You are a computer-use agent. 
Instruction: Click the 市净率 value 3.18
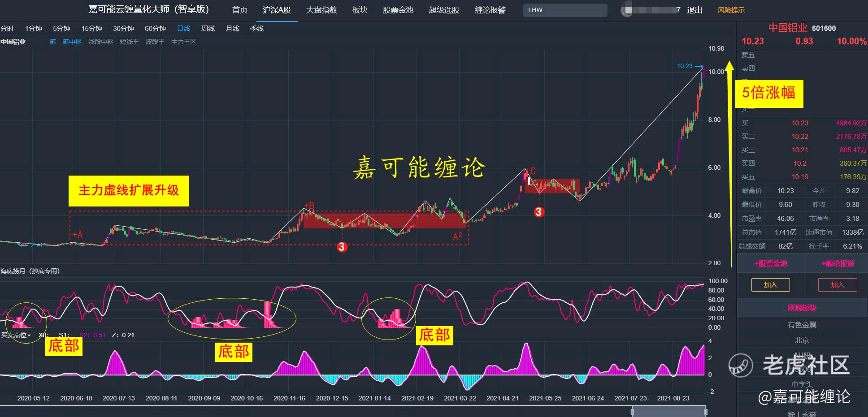[852, 219]
